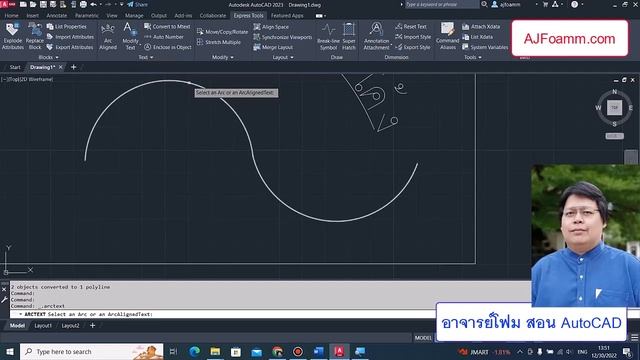
Task: Click the TOP face of the ViewCube
Action: 615,108
